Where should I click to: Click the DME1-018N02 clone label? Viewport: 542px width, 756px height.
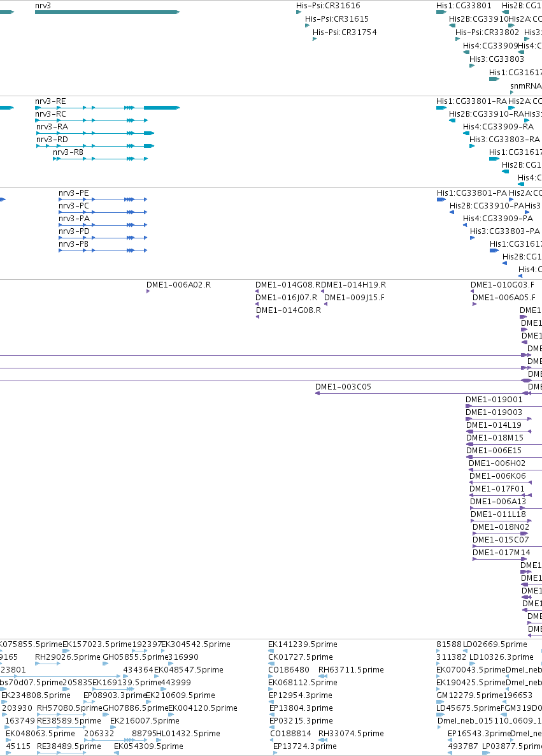501,527
